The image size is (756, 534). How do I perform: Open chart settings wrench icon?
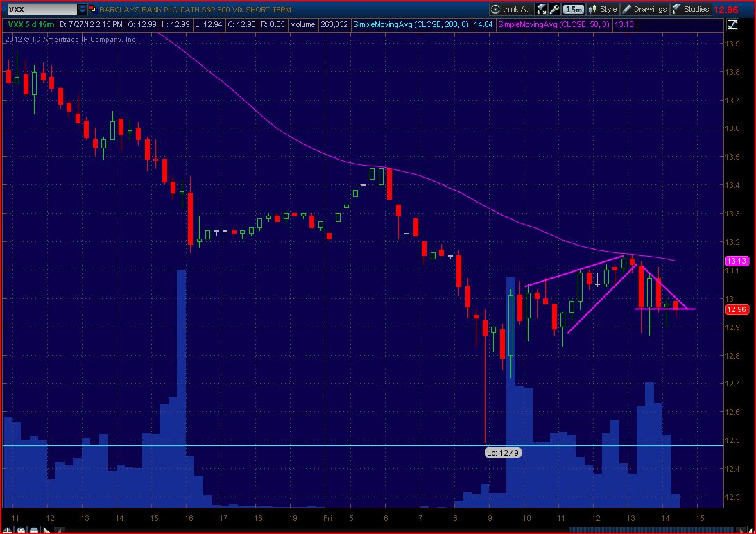(554, 9)
